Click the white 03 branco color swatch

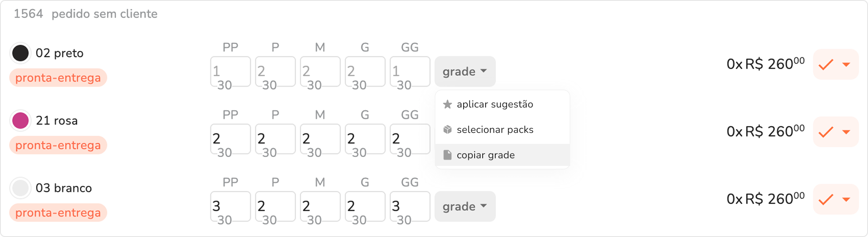tap(20, 188)
